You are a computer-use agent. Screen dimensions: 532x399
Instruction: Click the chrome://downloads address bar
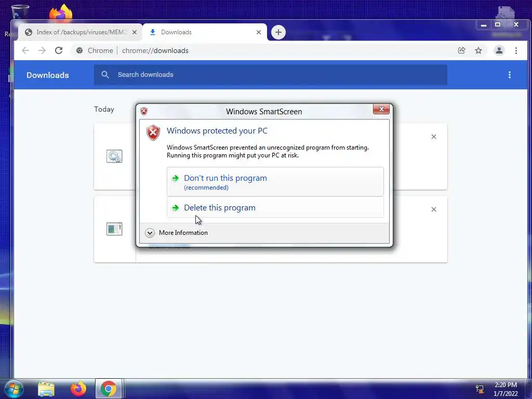[264, 50]
